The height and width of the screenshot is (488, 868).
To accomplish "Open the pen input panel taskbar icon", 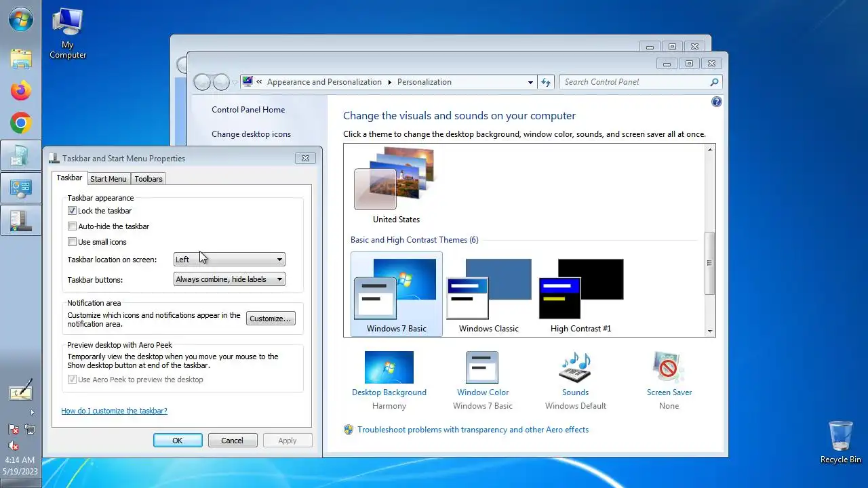I will [21, 392].
